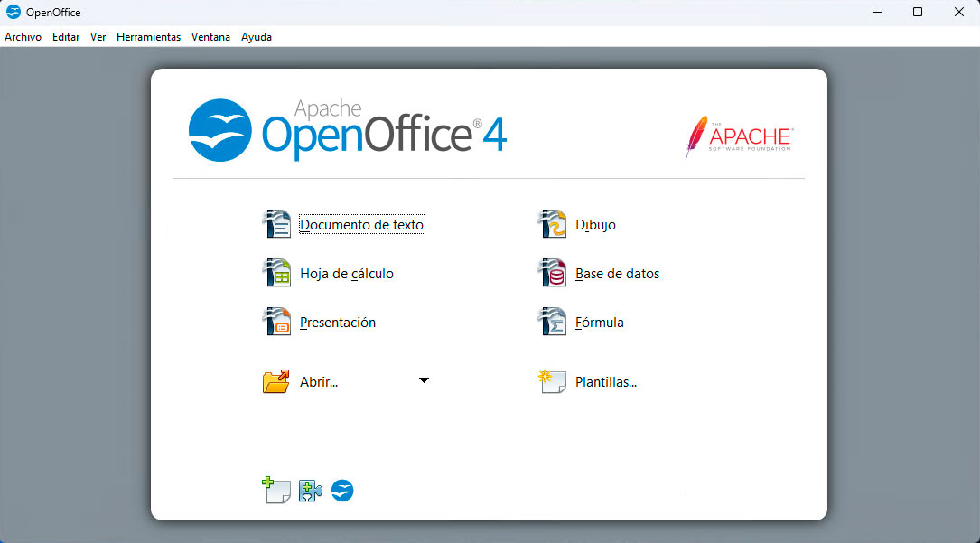The width and height of the screenshot is (980, 543).
Task: Click the Impress presentation icon
Action: pos(276,321)
